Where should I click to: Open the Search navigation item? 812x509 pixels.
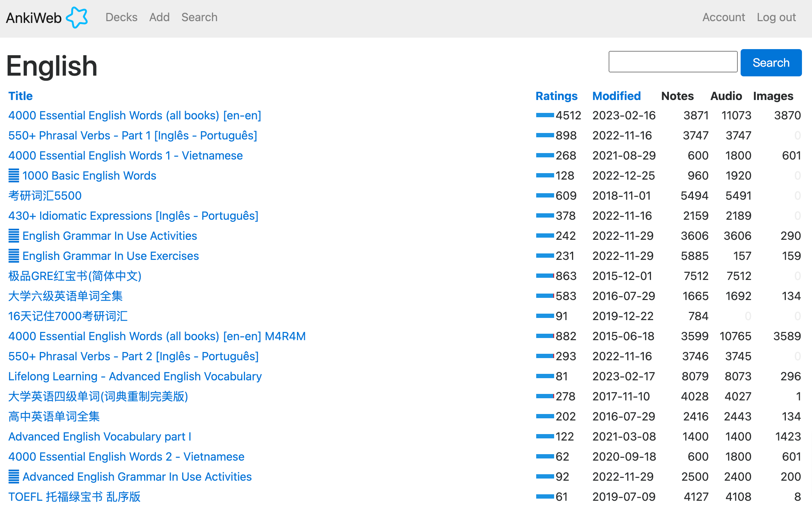[199, 17]
